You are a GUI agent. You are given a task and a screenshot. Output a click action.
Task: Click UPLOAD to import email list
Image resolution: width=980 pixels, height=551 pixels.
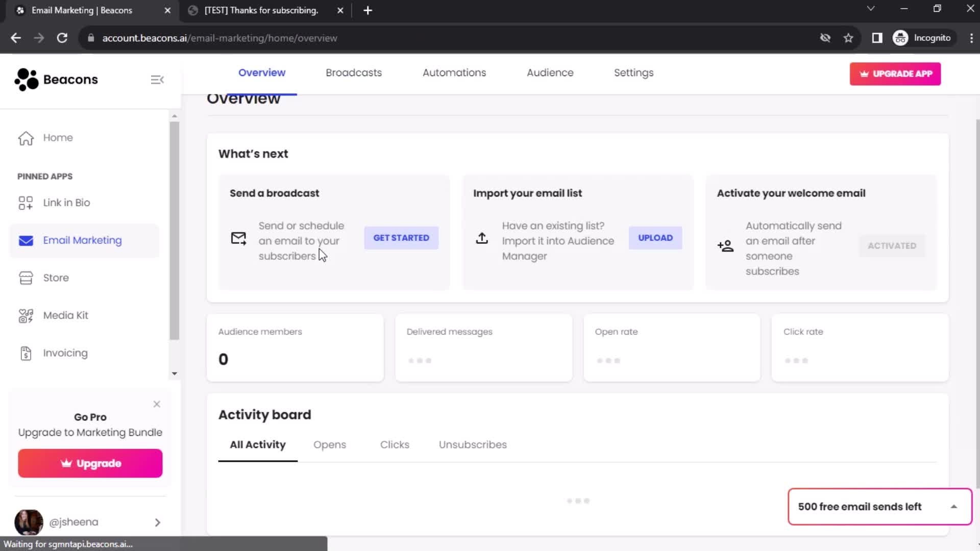pos(655,237)
